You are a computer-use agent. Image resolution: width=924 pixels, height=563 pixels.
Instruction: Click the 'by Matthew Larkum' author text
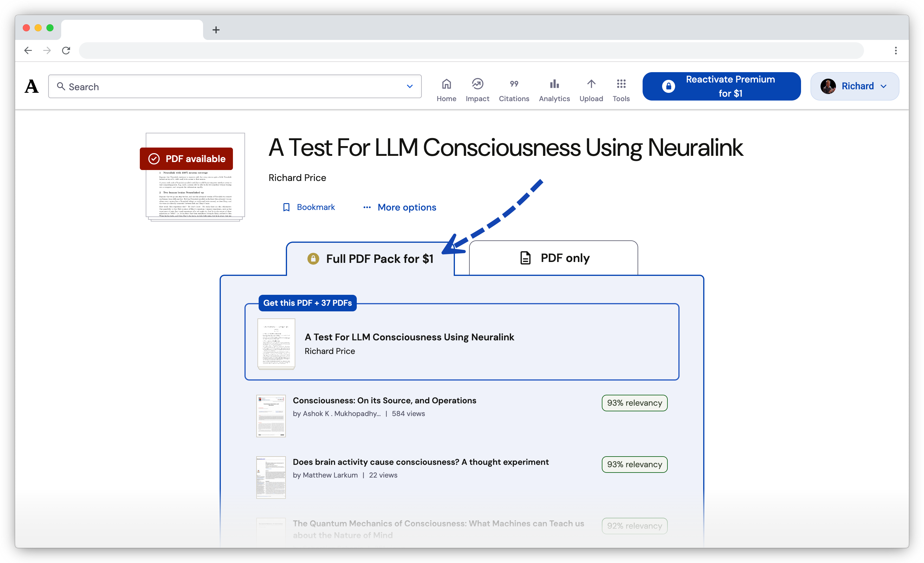pyautogui.click(x=325, y=475)
